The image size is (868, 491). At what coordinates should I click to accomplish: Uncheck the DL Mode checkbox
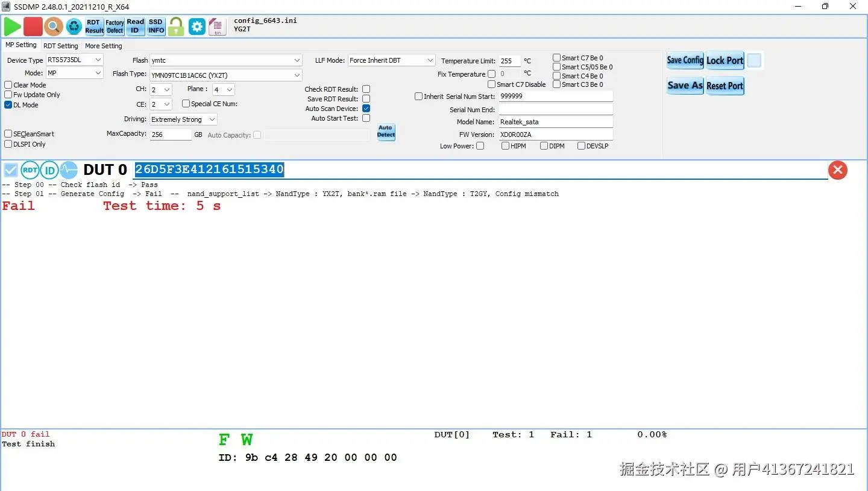8,105
